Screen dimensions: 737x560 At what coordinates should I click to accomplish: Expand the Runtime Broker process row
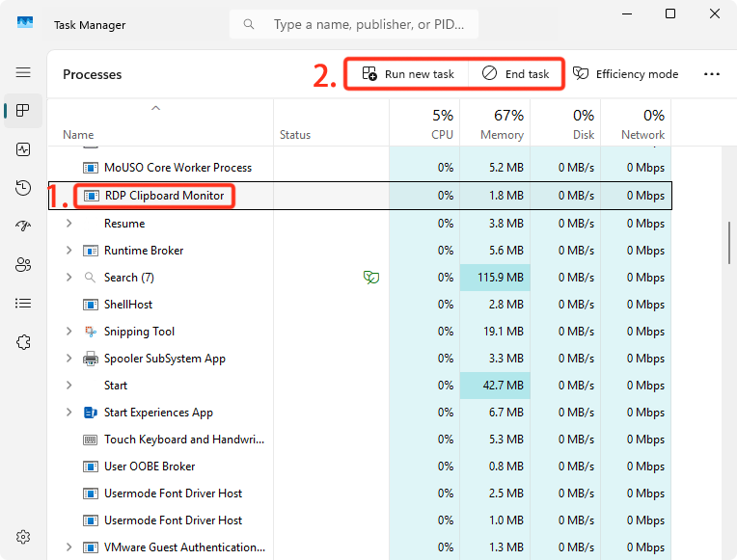(68, 251)
